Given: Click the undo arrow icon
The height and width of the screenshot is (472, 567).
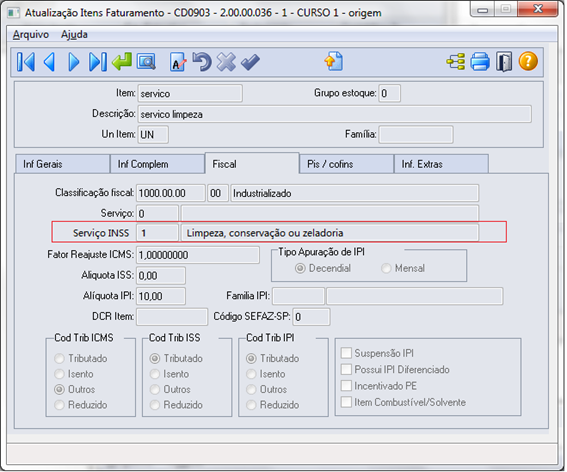Looking at the screenshot, I should (x=202, y=62).
